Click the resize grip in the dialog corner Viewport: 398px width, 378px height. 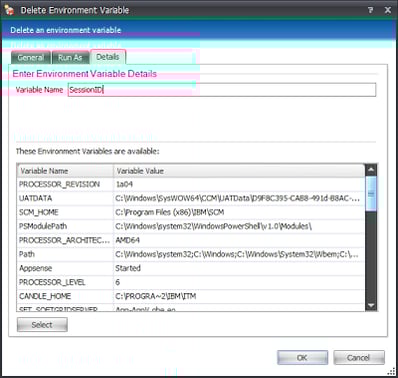[x=391, y=371]
